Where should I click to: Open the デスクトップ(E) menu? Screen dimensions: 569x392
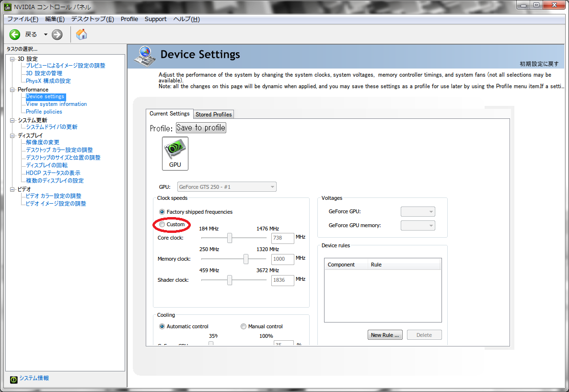pyautogui.click(x=93, y=19)
